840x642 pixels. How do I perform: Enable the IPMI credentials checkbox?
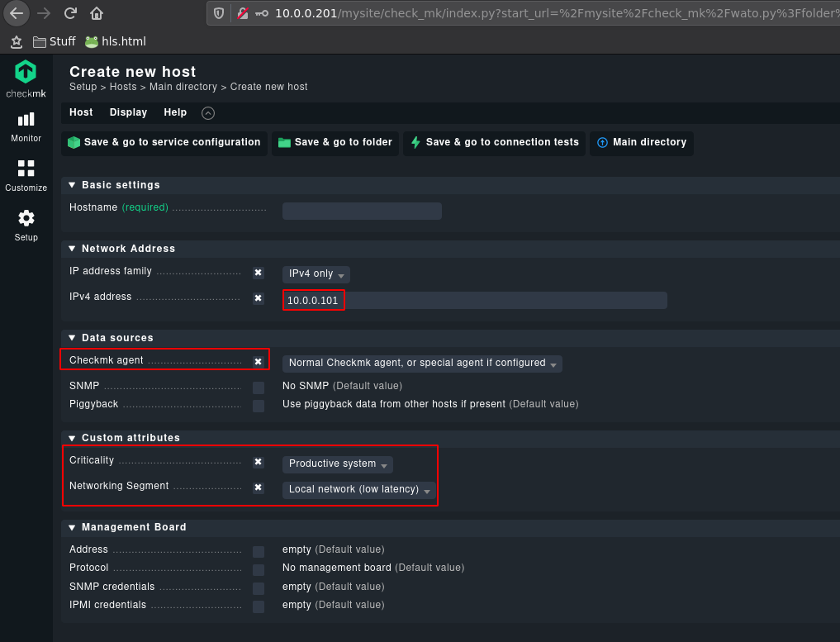pyautogui.click(x=259, y=606)
